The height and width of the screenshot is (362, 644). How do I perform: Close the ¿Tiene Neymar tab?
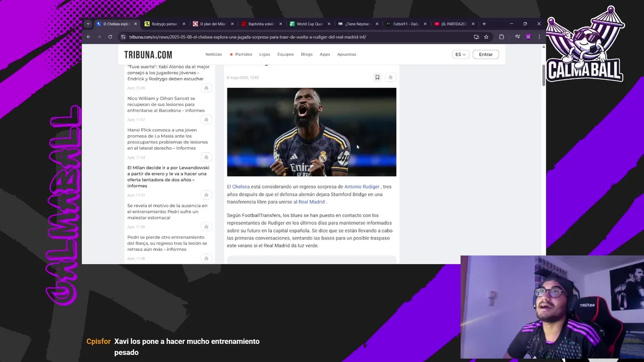[x=377, y=24]
